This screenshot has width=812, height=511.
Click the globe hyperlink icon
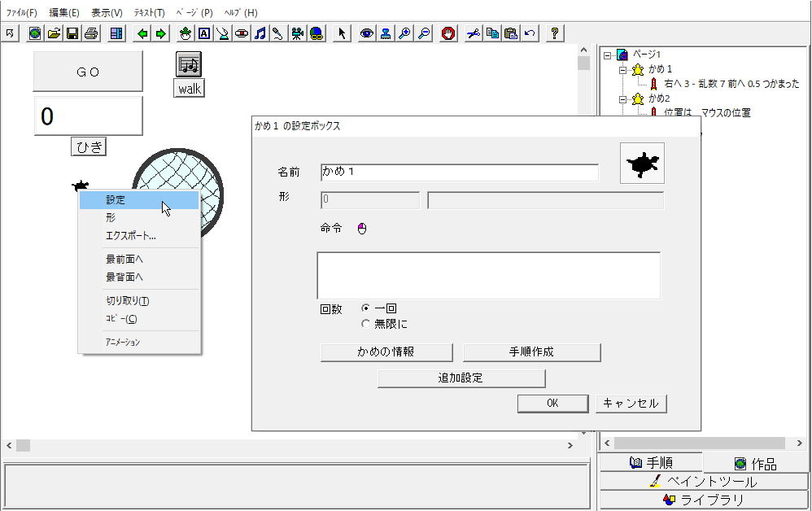[x=317, y=33]
